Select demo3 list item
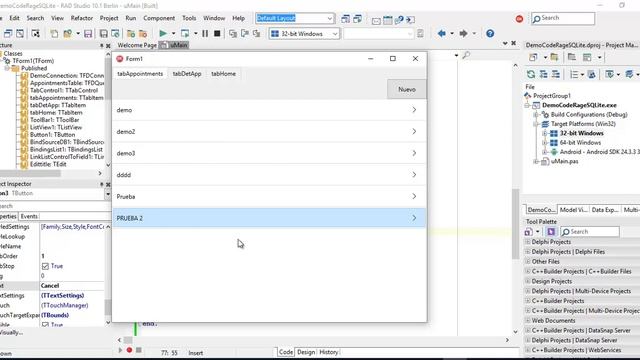Image resolution: width=640 pixels, height=360 pixels. [x=269, y=153]
